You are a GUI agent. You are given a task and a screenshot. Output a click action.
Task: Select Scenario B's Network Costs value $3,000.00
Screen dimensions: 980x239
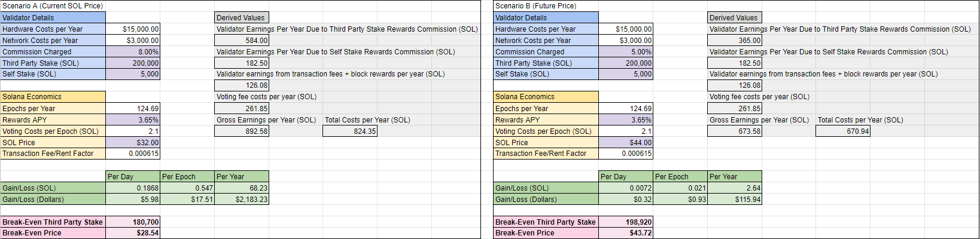click(x=626, y=41)
